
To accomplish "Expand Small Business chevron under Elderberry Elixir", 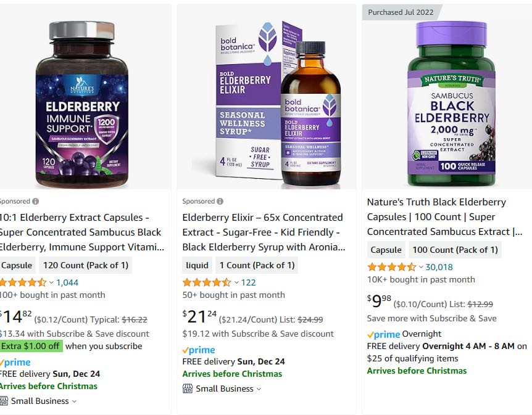I will [259, 389].
